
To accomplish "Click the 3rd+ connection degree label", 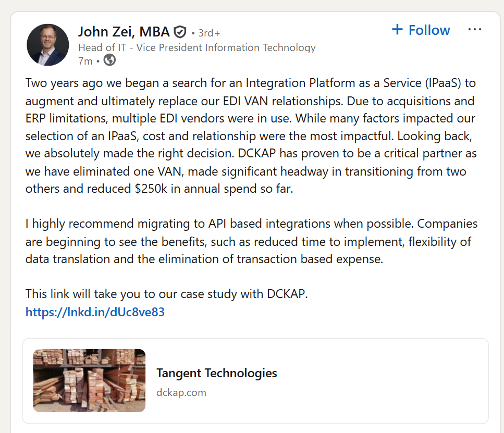I will tap(209, 33).
